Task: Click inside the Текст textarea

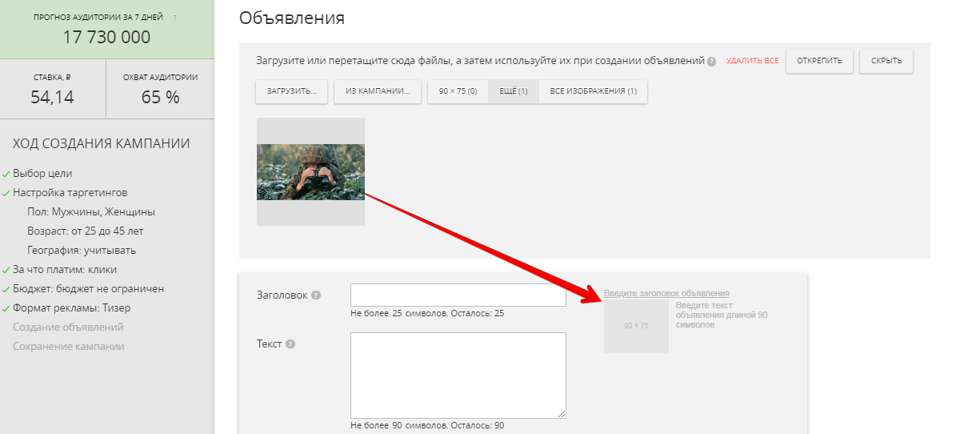Action: click(458, 375)
